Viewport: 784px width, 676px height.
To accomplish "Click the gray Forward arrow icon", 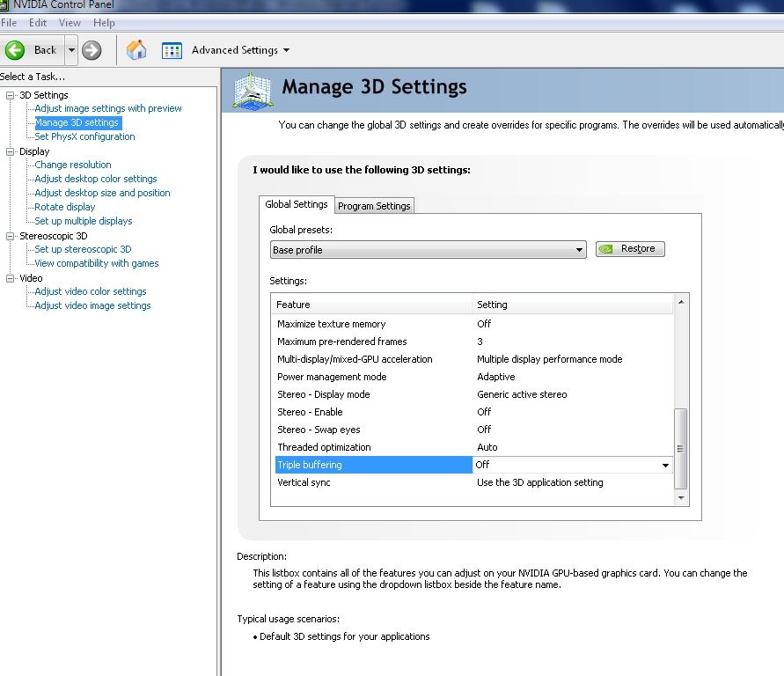I will pos(92,50).
